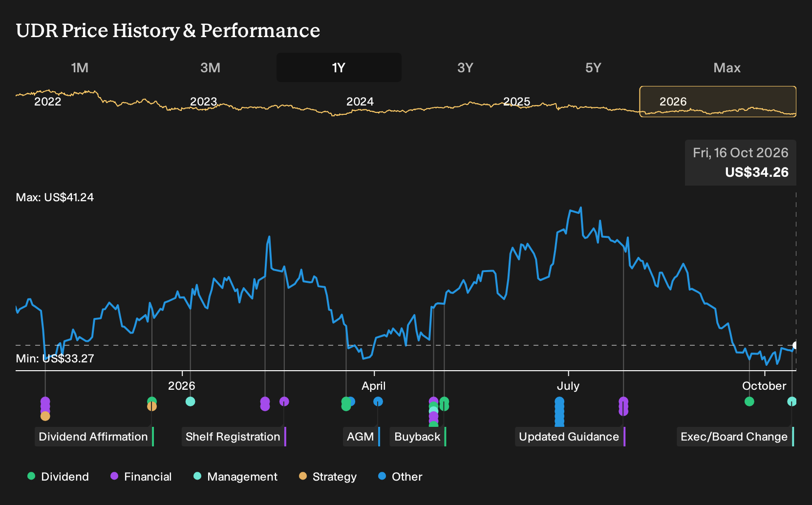Screen dimensions: 812x505
Task: Jump to 2024 in the overview timeline
Action: point(360,102)
